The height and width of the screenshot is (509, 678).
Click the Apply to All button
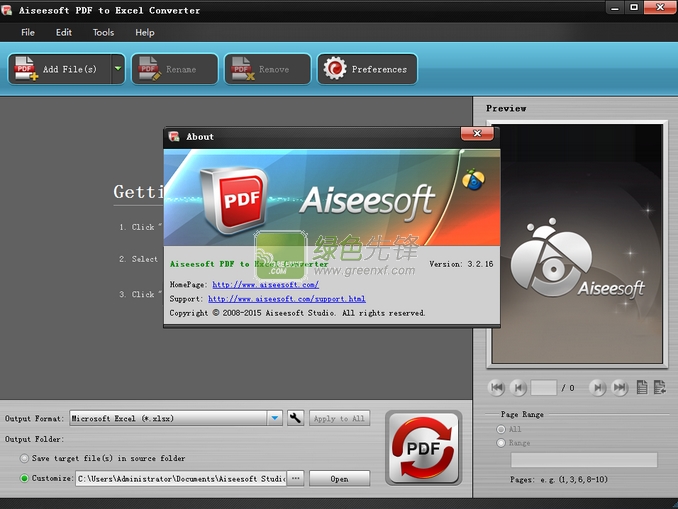(339, 418)
